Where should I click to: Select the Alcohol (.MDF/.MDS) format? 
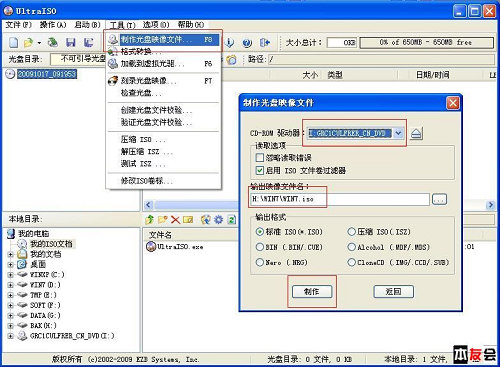click(351, 247)
